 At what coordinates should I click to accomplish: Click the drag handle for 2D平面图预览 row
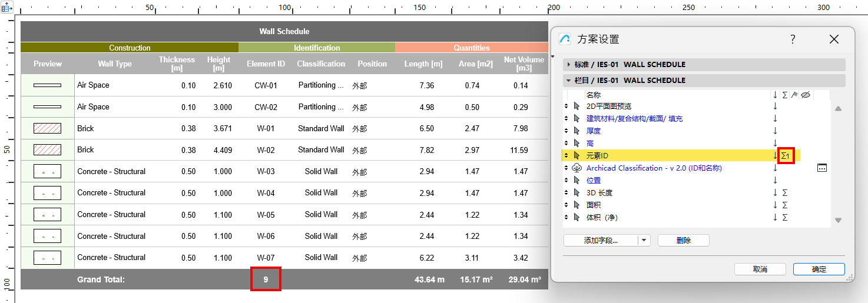click(x=566, y=106)
